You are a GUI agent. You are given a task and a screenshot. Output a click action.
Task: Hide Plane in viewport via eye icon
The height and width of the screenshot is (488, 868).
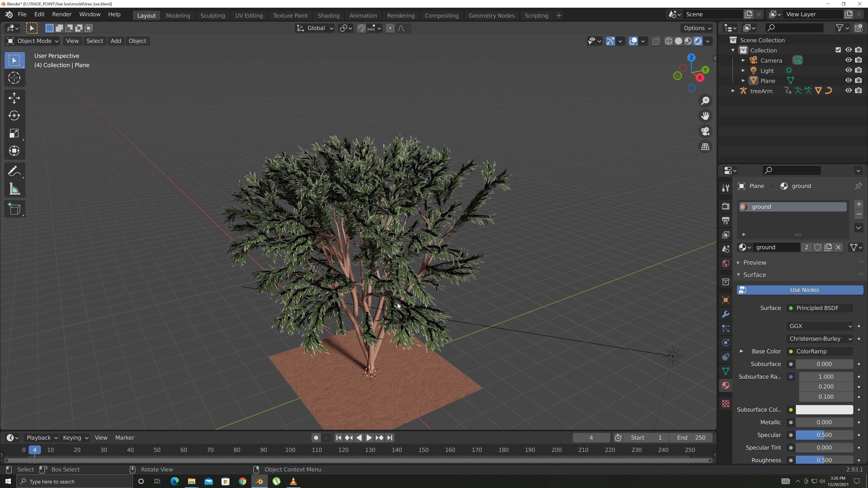pos(849,80)
